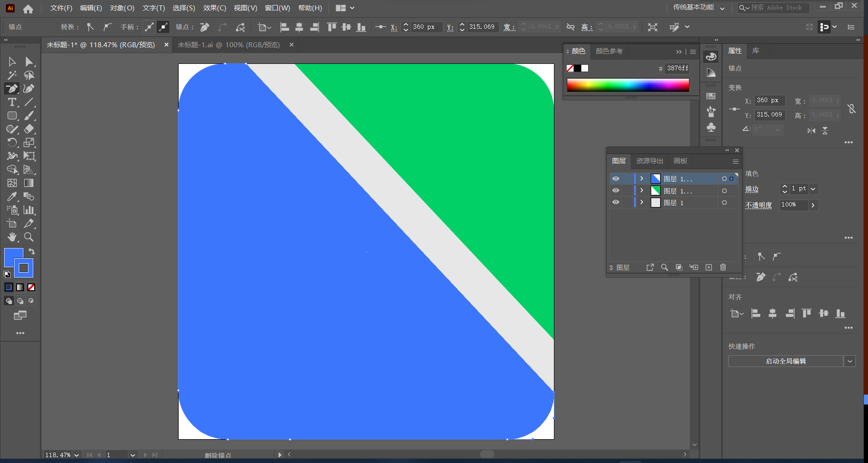Screen dimensions: 868x463
Task: Open the Home screen icon
Action: click(x=28, y=9)
